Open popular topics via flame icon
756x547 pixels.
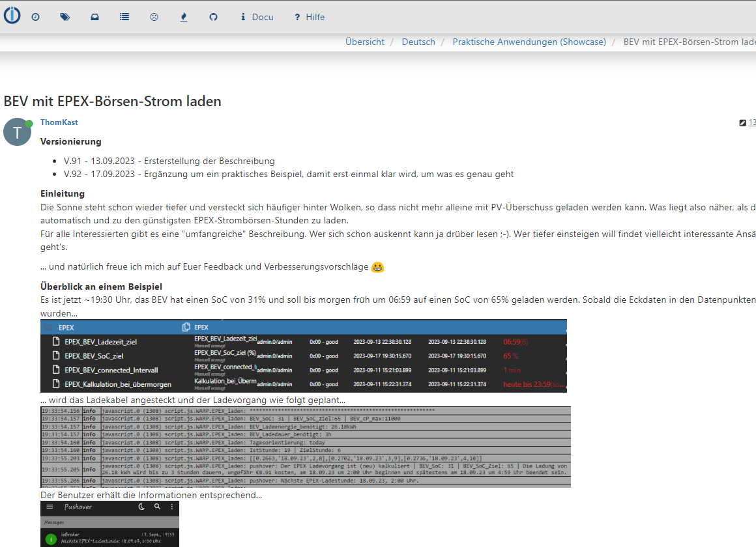[x=184, y=17]
